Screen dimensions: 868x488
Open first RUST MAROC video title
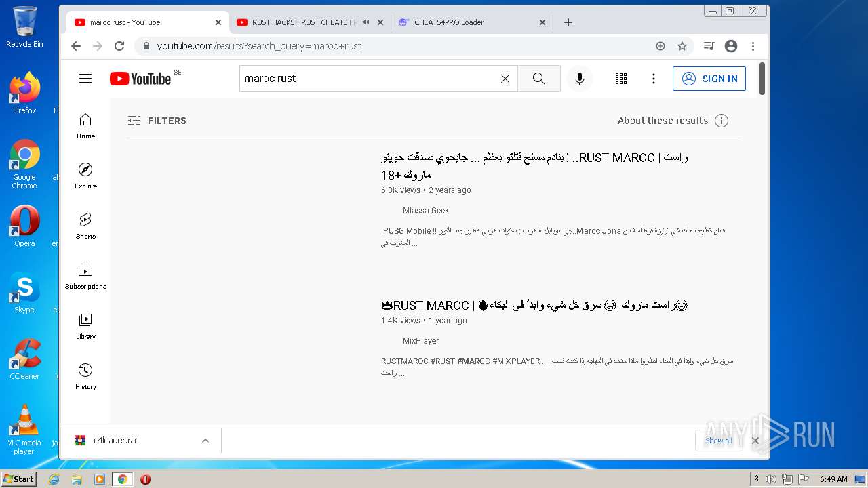click(534, 166)
